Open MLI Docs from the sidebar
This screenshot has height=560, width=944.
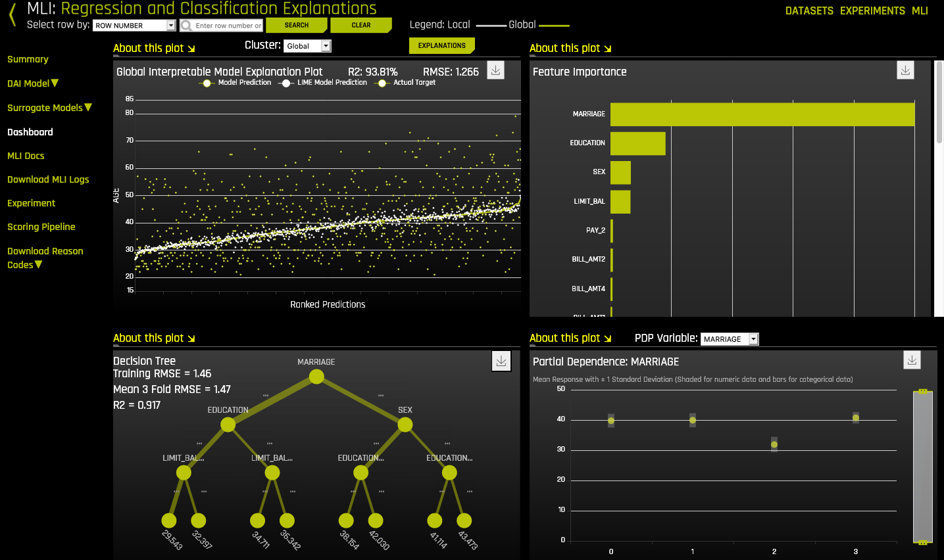pos(26,156)
